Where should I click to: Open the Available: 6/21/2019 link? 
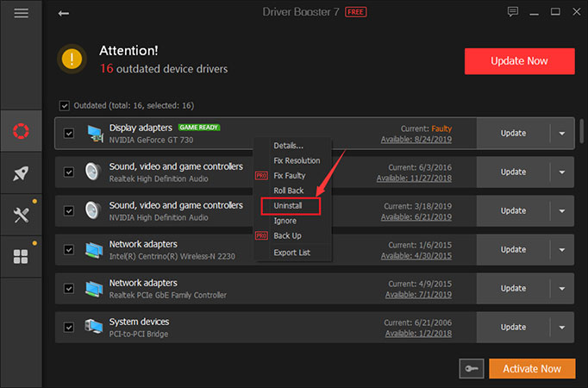(416, 217)
